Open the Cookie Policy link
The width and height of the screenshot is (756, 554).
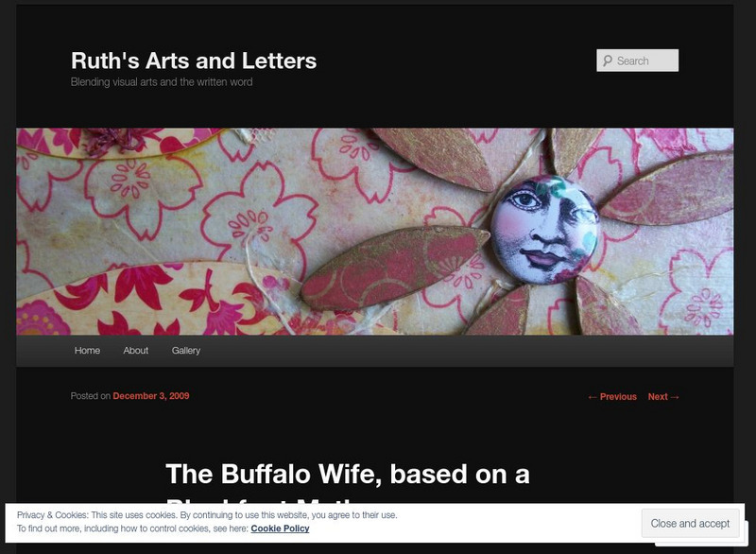pos(280,528)
